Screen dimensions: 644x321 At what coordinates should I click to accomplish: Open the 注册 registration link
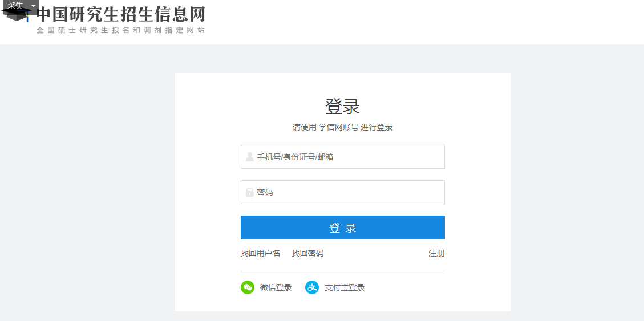[436, 253]
